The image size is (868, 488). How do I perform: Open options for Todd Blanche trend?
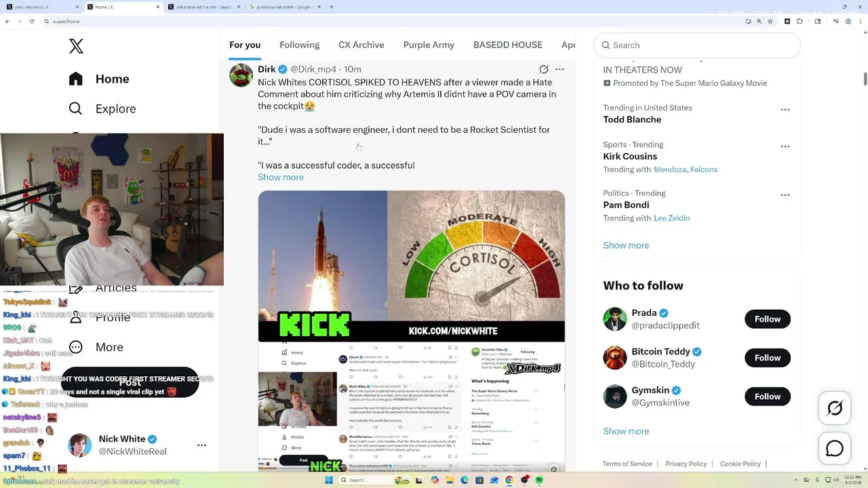pyautogui.click(x=785, y=109)
